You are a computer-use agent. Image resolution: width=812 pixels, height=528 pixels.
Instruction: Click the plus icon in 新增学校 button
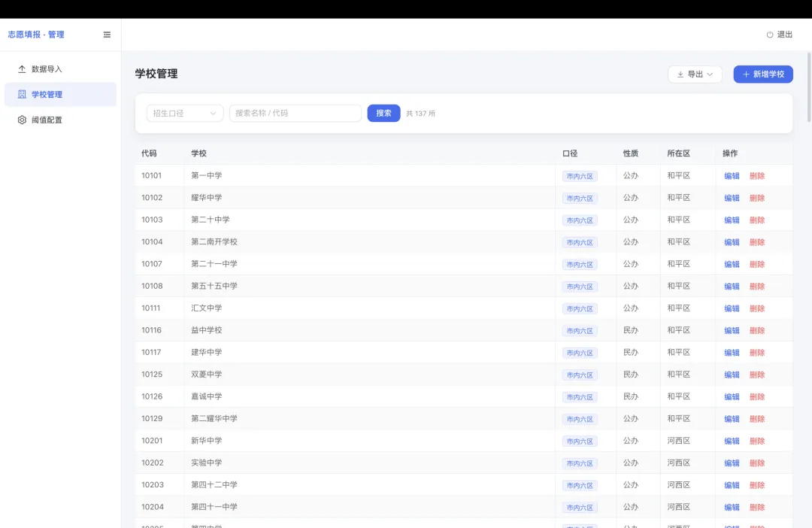click(x=747, y=74)
